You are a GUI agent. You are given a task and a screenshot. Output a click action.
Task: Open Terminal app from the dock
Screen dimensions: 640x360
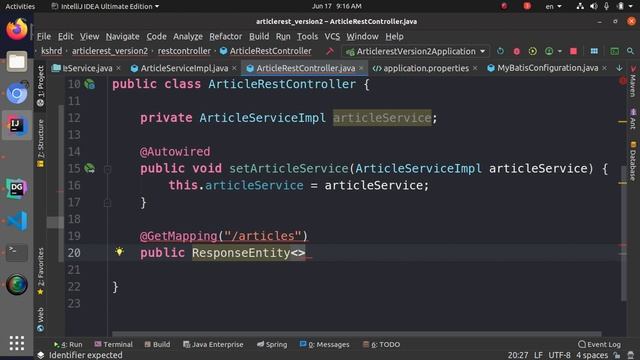[x=17, y=252]
